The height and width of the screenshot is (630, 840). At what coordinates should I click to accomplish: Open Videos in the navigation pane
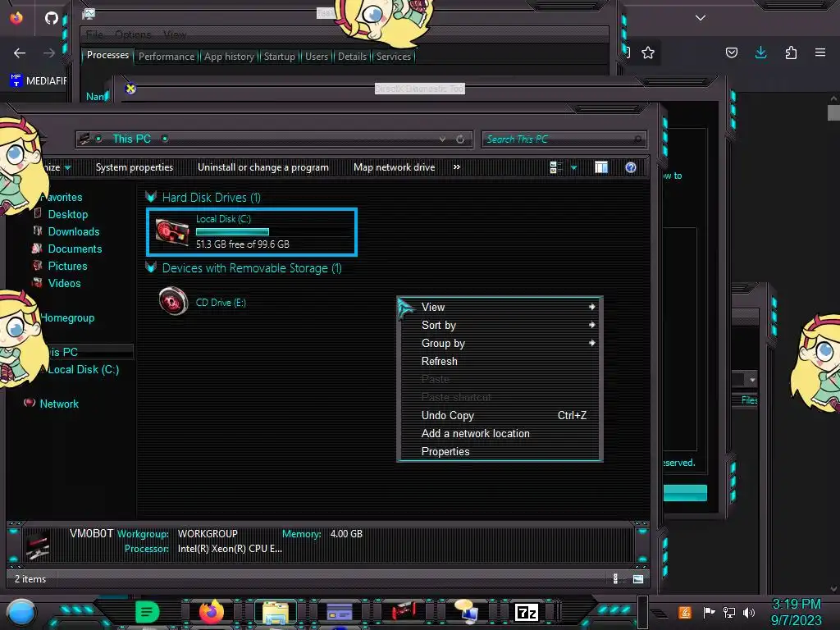pos(64,283)
